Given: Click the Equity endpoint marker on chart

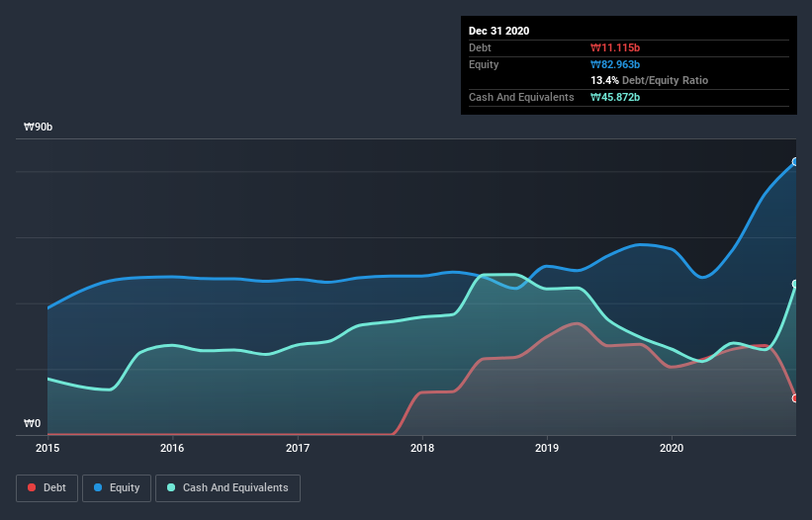Looking at the screenshot, I should pos(795,162).
